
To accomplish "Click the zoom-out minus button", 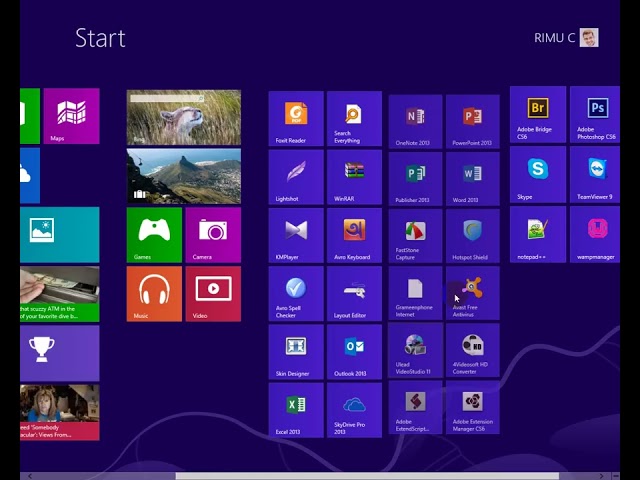I will click(x=616, y=476).
